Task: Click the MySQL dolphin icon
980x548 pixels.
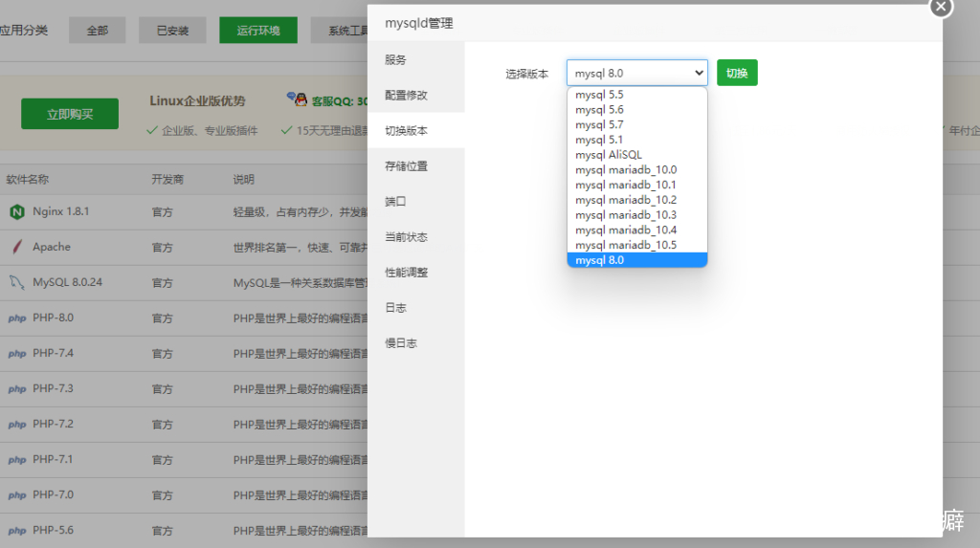Action: (x=17, y=282)
